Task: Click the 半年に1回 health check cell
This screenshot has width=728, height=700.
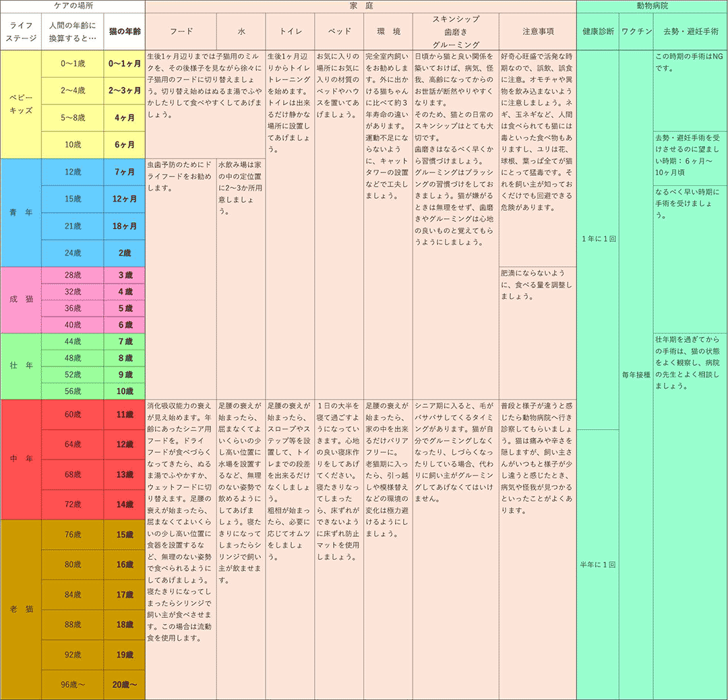Action: point(598,565)
